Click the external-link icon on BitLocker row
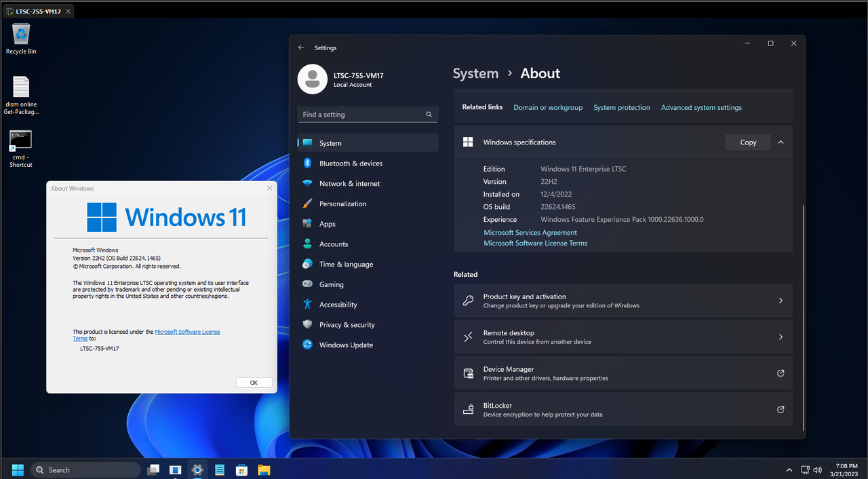Image resolution: width=868 pixels, height=479 pixels. pyautogui.click(x=781, y=410)
